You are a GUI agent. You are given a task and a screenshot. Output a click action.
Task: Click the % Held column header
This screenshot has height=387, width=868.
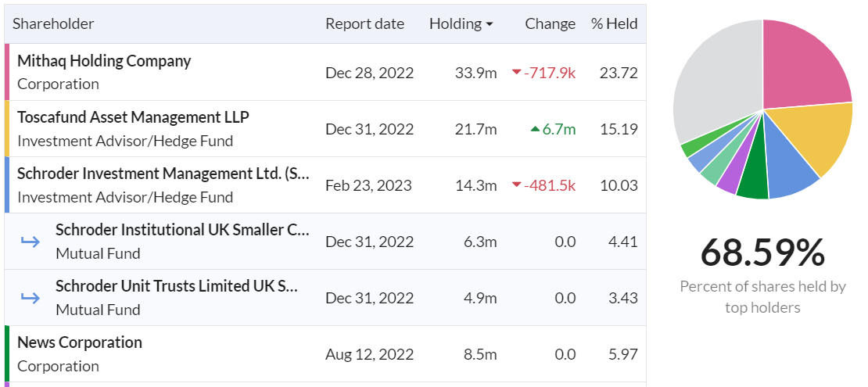click(615, 23)
